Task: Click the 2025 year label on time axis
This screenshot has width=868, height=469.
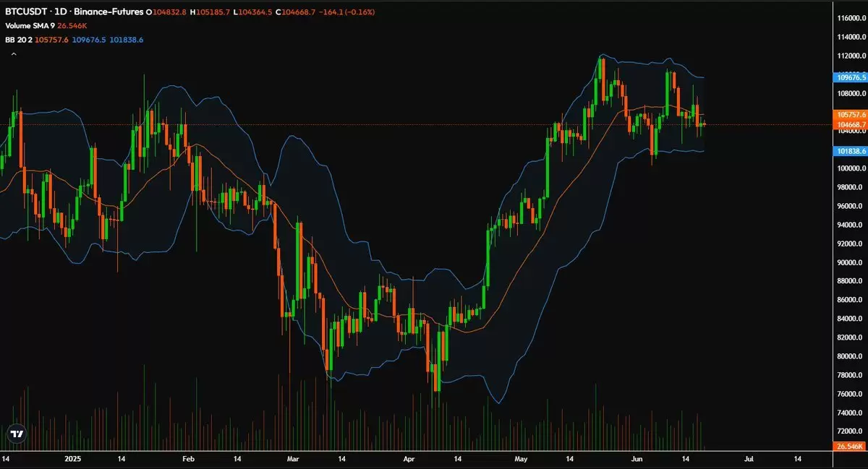Action: (74, 459)
